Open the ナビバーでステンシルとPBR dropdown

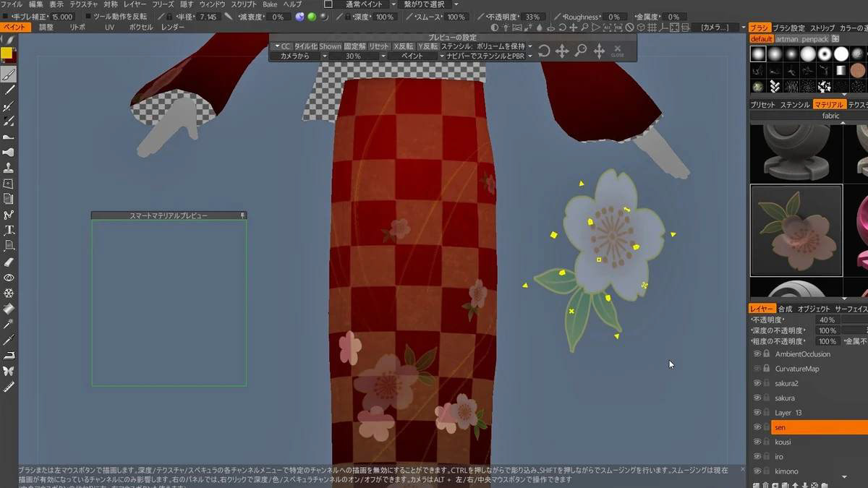coord(489,56)
